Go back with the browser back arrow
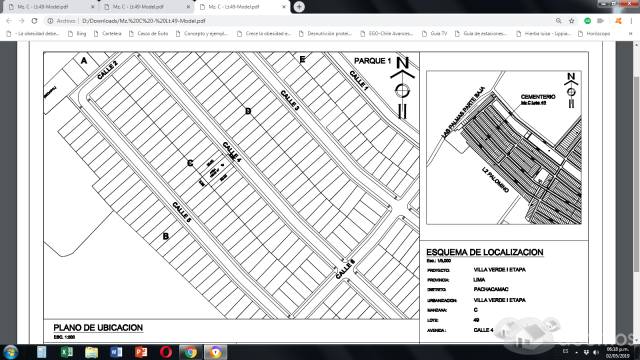The width and height of the screenshot is (640, 360). (x=9, y=20)
